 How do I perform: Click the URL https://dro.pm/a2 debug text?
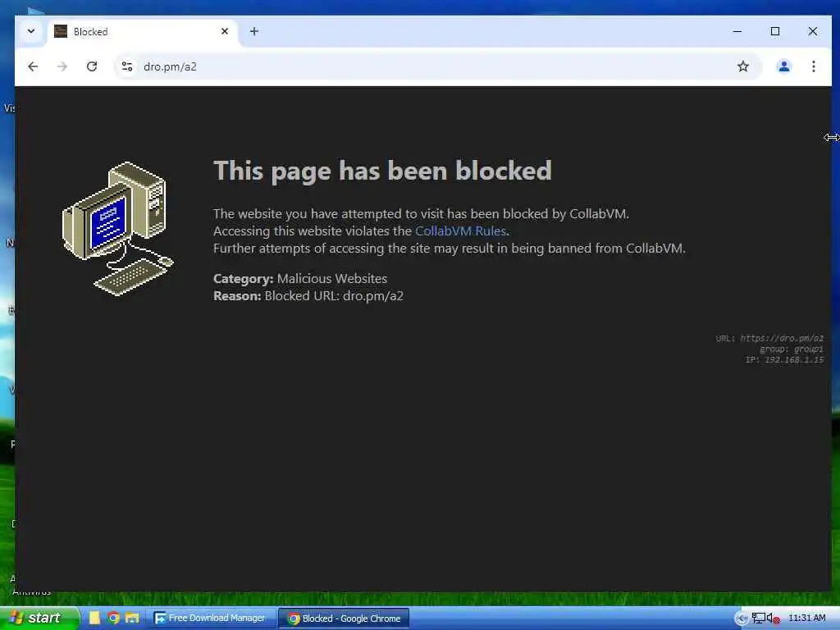769,338
